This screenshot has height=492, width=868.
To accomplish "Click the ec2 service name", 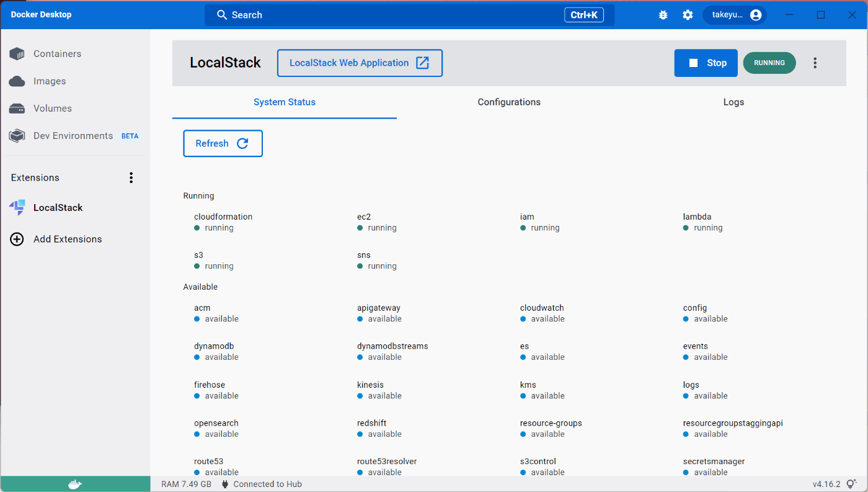I will [364, 217].
